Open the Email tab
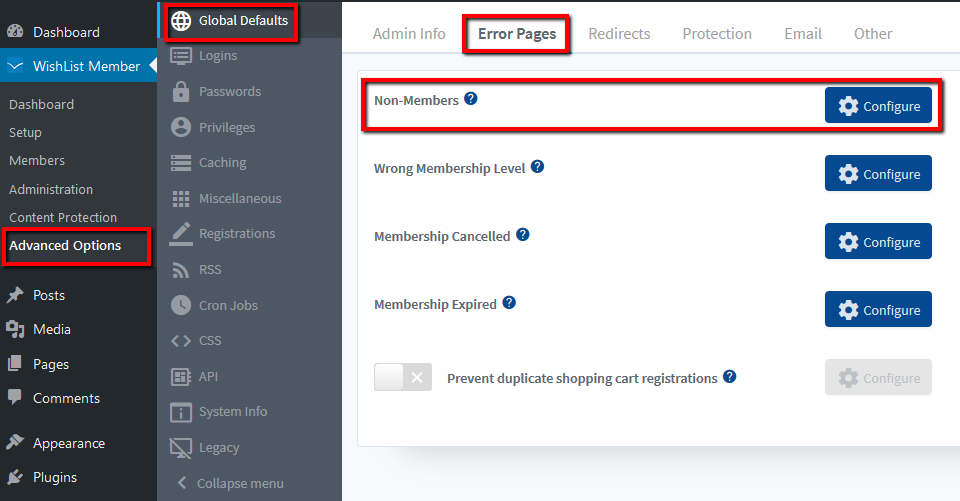This screenshot has width=960, height=501. point(803,34)
